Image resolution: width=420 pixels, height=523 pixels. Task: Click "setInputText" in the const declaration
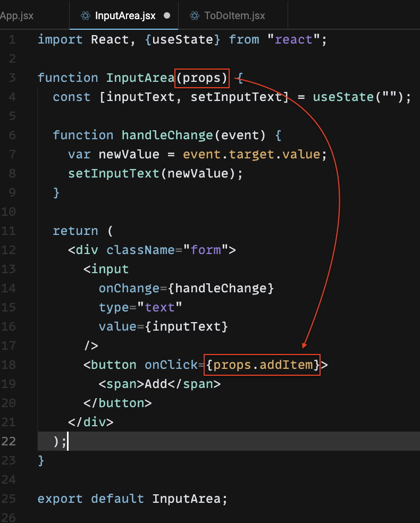point(236,97)
